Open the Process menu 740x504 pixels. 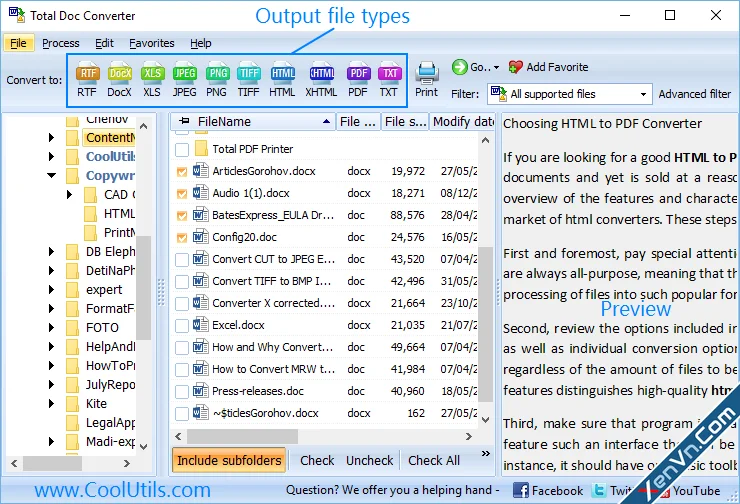[x=61, y=43]
